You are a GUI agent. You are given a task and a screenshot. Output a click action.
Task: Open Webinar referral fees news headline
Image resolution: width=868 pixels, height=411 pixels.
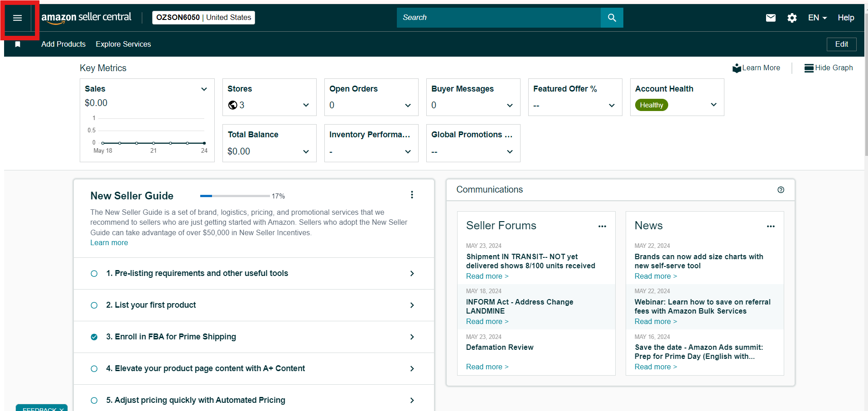tap(702, 307)
